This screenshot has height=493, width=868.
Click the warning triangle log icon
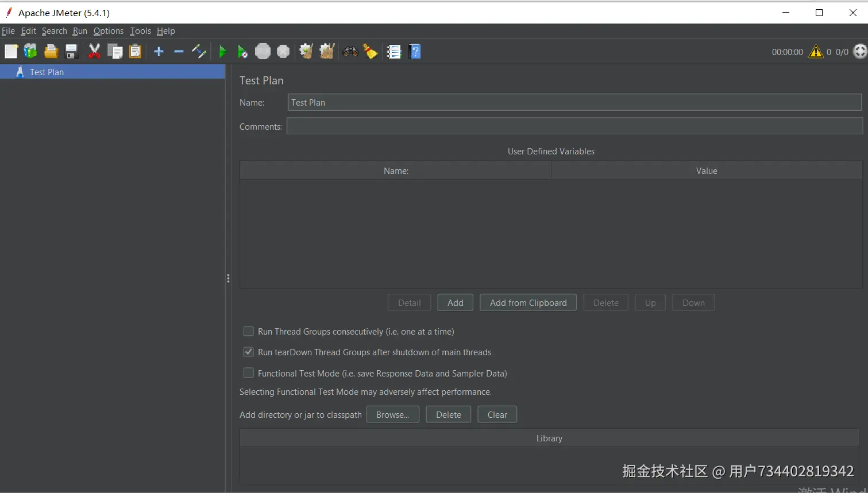tap(816, 52)
